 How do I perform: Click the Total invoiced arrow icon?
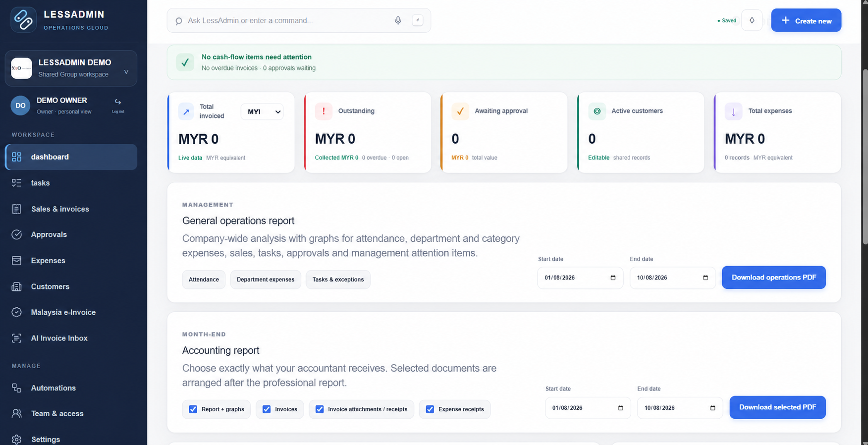click(186, 111)
